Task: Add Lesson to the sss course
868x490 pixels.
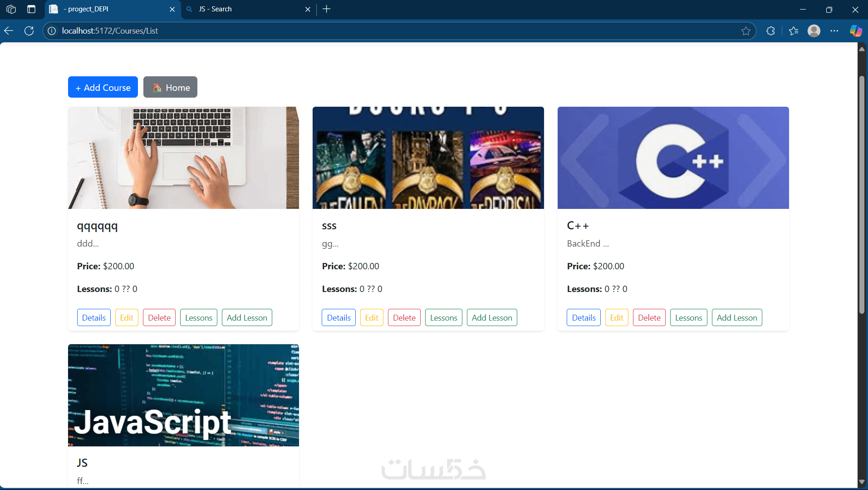Action: 492,317
